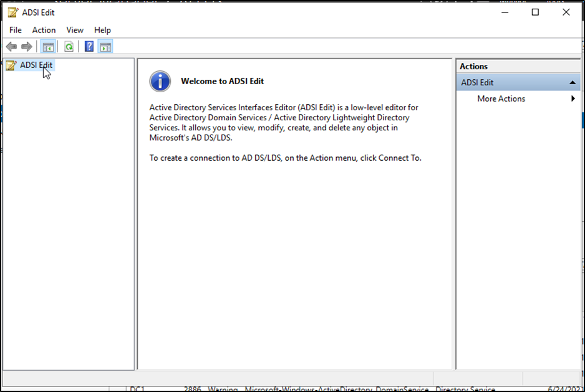This screenshot has height=392, width=585.
Task: Minimize the ADSI Edit window
Action: tap(504, 12)
